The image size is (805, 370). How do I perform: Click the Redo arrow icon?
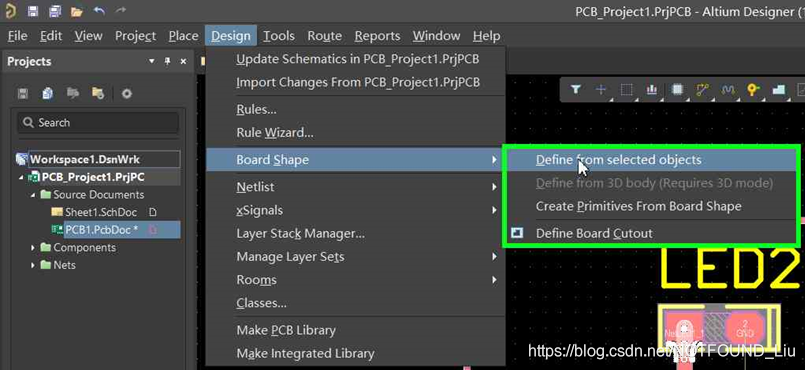120,10
